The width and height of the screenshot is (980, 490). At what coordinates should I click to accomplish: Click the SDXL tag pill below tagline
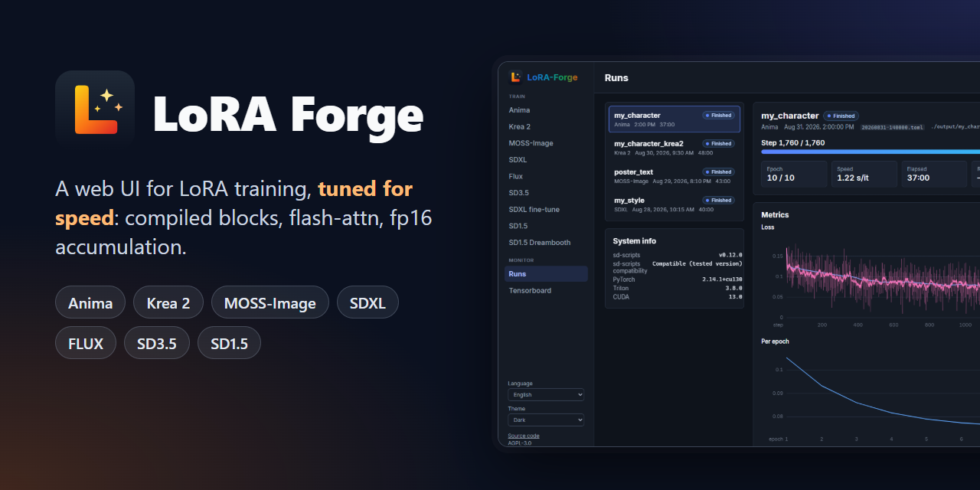click(x=367, y=302)
